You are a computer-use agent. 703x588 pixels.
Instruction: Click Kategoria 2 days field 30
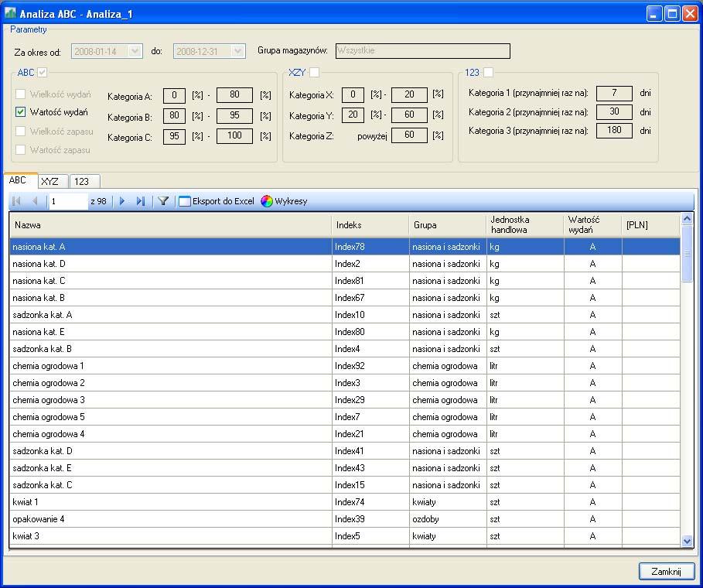point(614,111)
